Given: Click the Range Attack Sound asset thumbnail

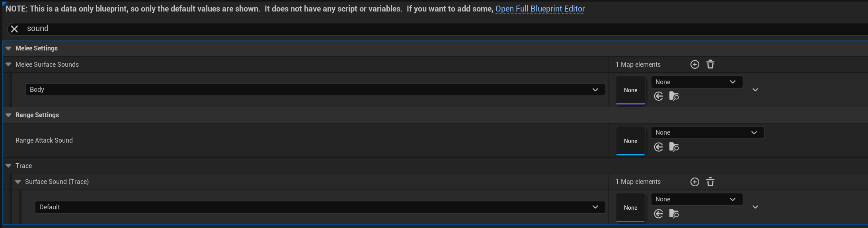Looking at the screenshot, I should click(630, 141).
